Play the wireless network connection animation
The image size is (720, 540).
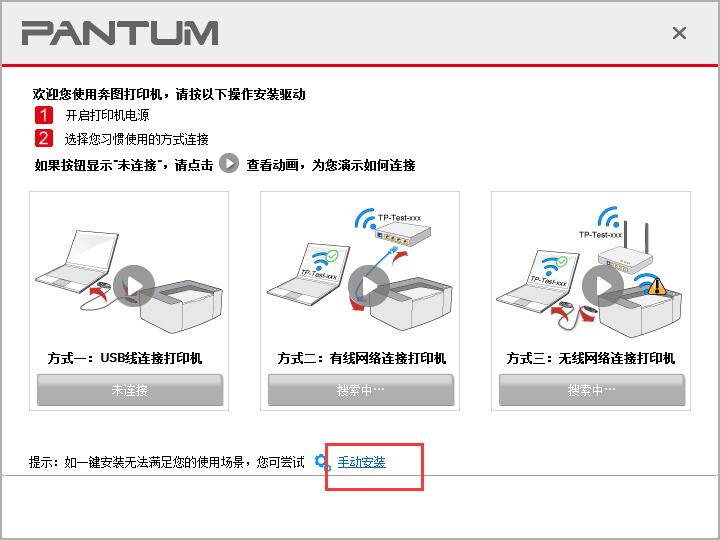tap(603, 286)
